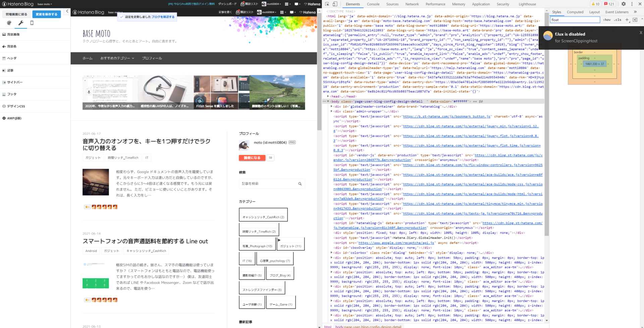
Task: Select the body element breadcrumb
Action: pos(368,326)
